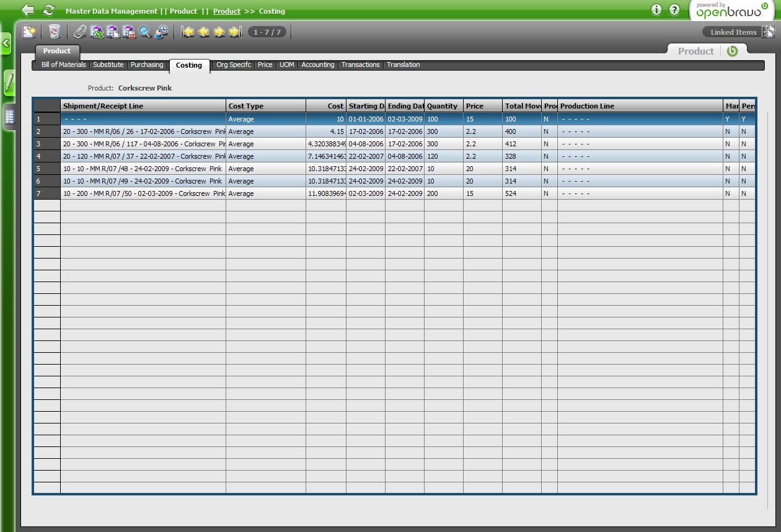Go back using the white arrow icon

27,11
